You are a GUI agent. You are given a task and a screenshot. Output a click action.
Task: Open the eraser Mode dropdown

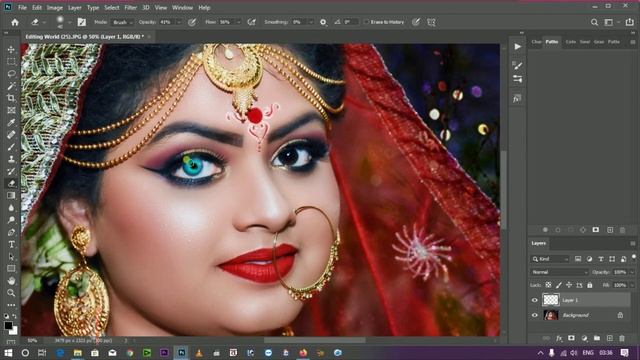(123, 22)
